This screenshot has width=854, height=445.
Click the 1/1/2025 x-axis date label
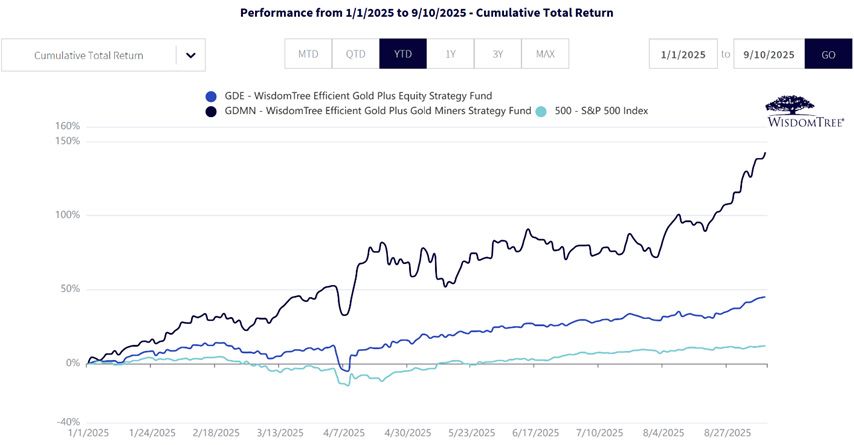[88, 433]
